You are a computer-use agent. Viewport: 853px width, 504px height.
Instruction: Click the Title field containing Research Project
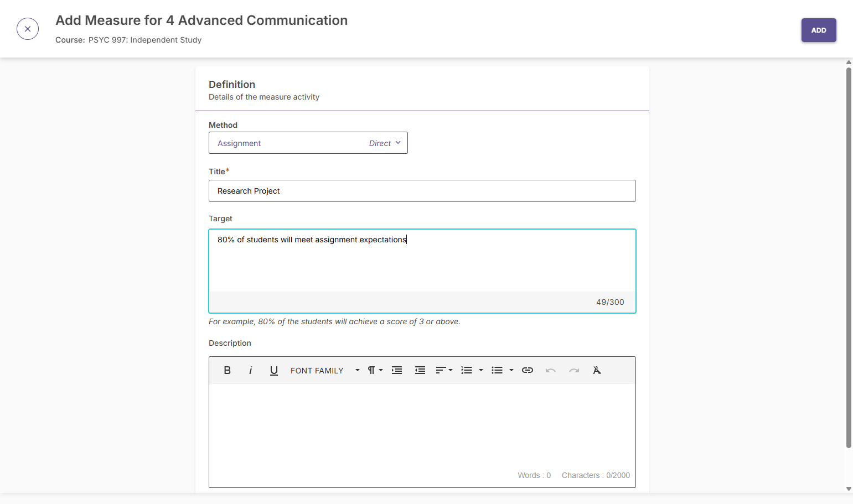422,191
